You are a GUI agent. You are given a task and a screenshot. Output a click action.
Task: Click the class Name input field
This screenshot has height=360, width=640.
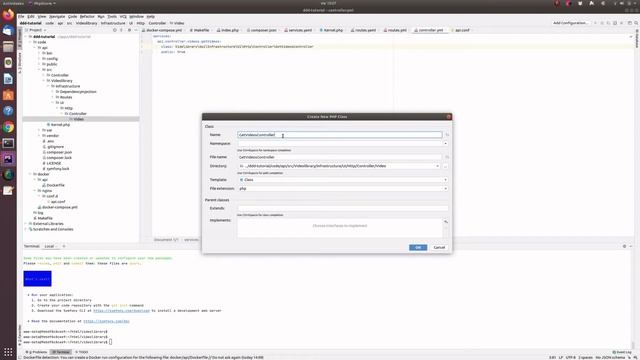tap(340, 135)
